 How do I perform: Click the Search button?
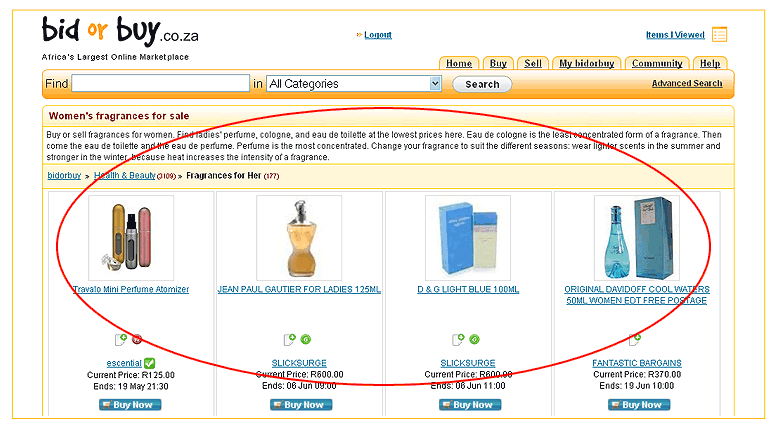(x=482, y=84)
